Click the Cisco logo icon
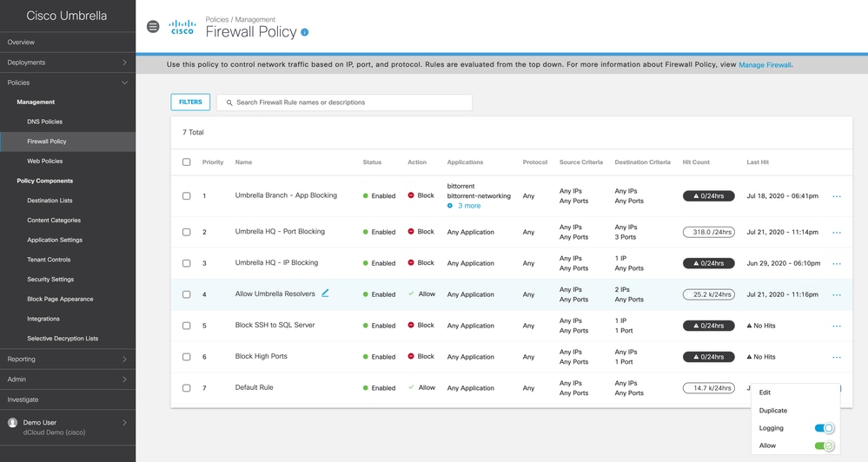This screenshot has height=462, width=868. tap(182, 27)
